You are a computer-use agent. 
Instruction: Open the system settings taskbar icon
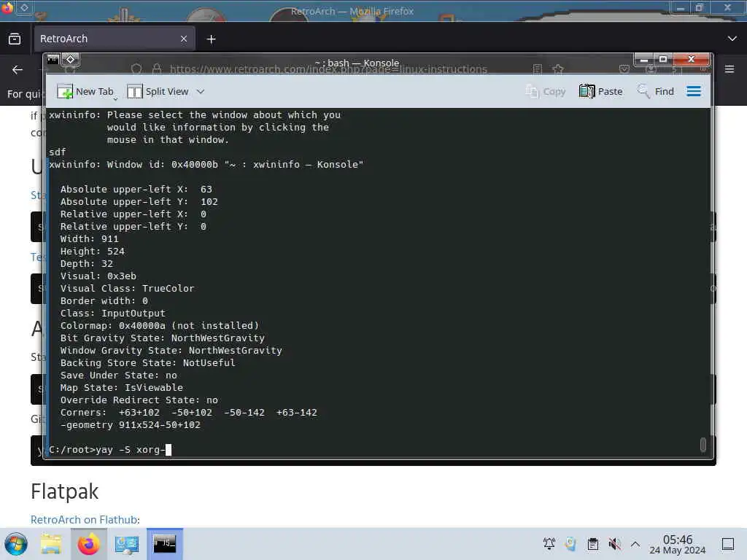[127, 544]
